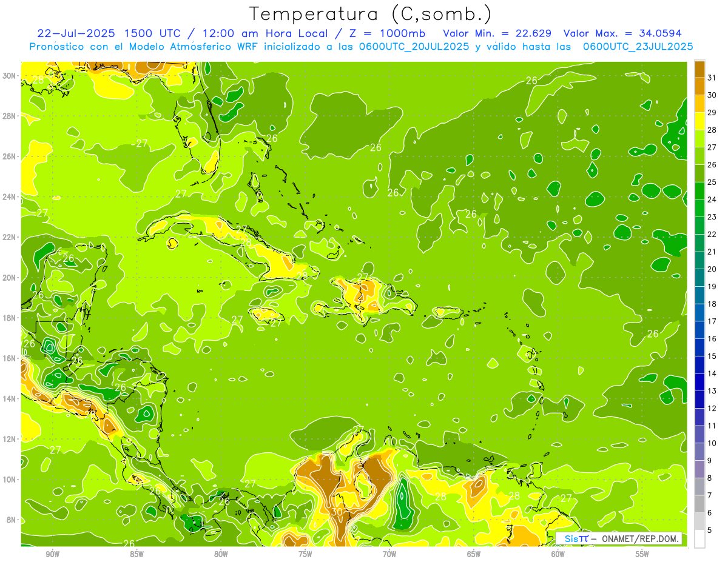The height and width of the screenshot is (562, 728).
Task: Click the SisTT - ONAMET/REP.DOM. label
Action: 619,539
